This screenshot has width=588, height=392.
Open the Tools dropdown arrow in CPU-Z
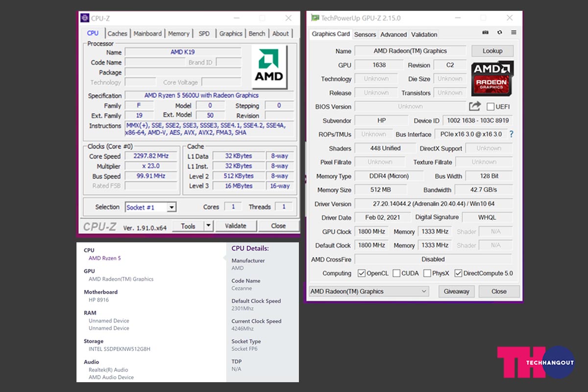point(208,226)
